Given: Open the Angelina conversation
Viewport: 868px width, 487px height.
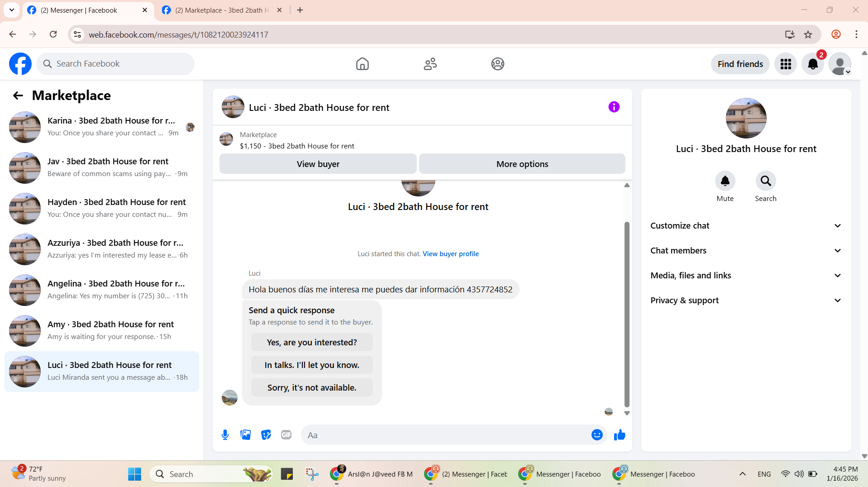Looking at the screenshot, I should coord(102,290).
